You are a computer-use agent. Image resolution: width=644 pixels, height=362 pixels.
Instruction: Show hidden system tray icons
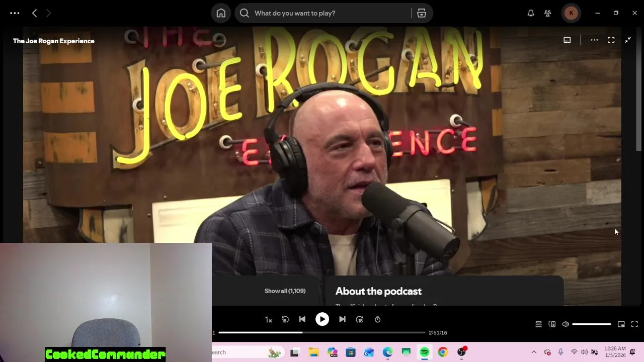(x=534, y=352)
